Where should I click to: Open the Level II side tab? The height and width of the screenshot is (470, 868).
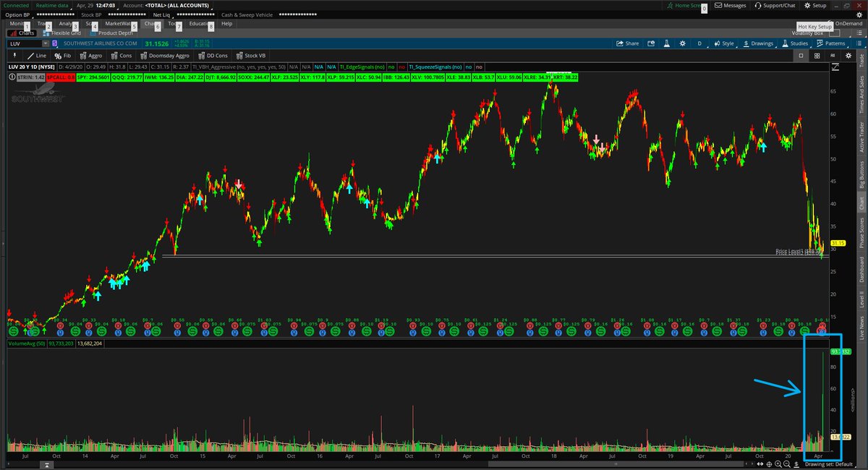861,298
